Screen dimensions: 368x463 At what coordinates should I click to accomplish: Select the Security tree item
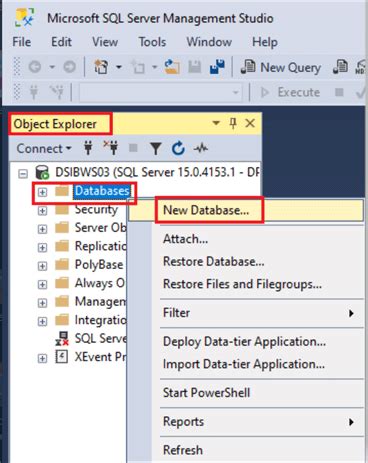coord(96,210)
